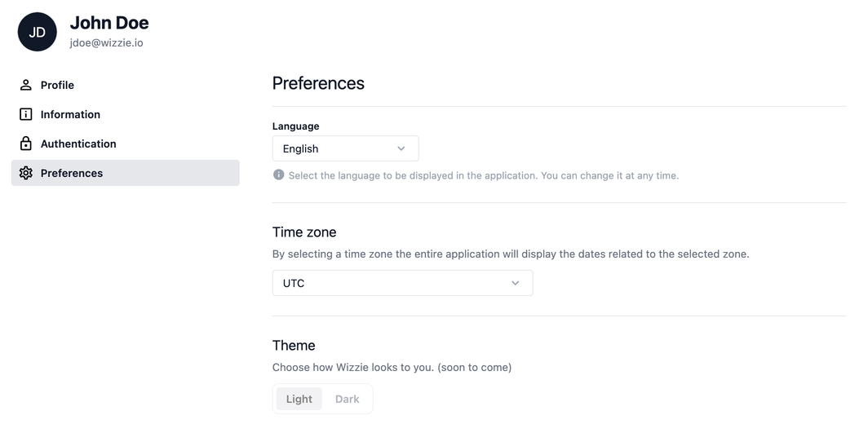Open the Profile section
Image resolution: width=868 pixels, height=424 pixels.
(x=57, y=85)
